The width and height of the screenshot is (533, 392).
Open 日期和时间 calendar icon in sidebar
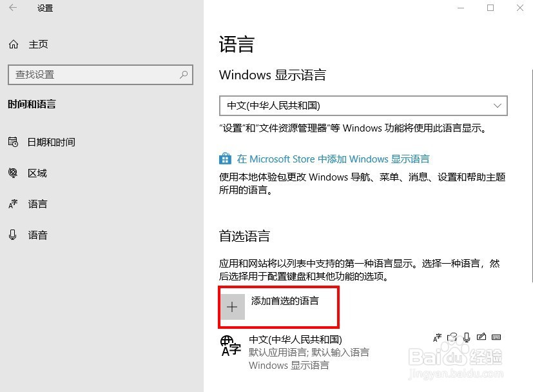pos(13,142)
